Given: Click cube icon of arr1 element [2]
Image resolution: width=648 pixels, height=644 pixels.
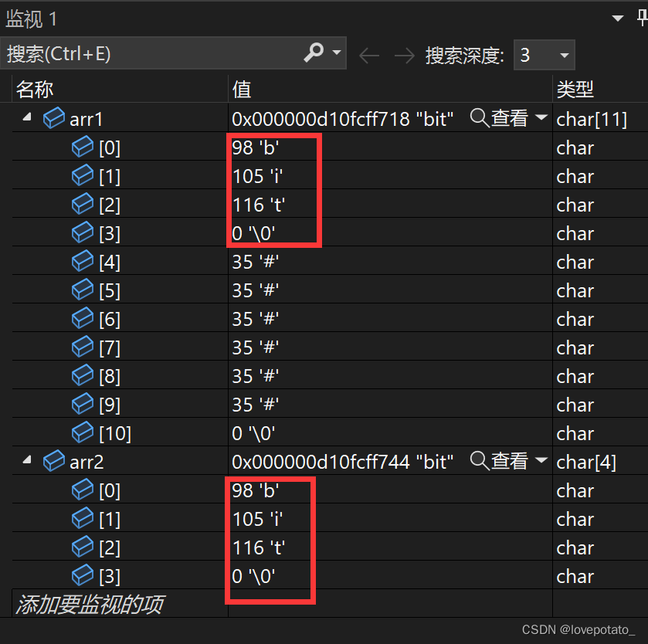Looking at the screenshot, I should (x=83, y=204).
